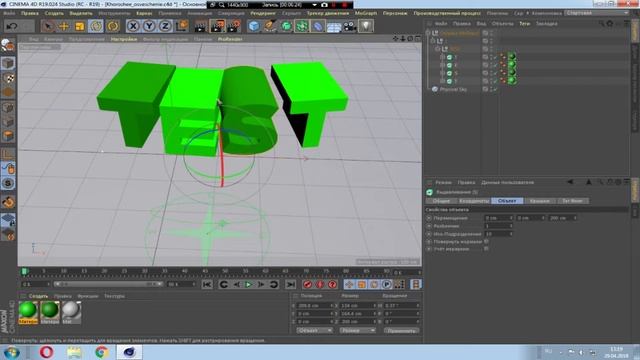Viewport: 640px width, 360px height.
Task: Open the 'Создать' menu in Material Manager
Action: tap(38, 296)
